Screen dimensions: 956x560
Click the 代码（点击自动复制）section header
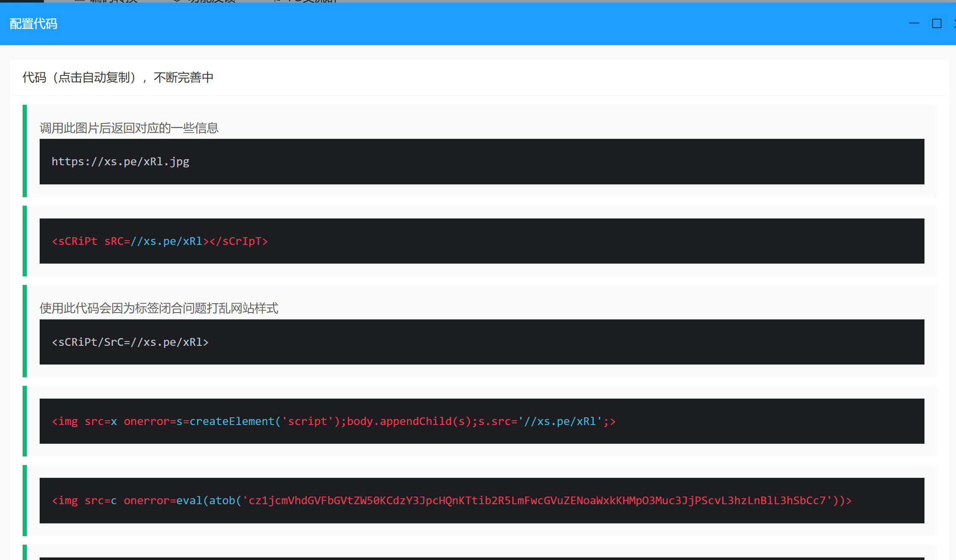[118, 78]
